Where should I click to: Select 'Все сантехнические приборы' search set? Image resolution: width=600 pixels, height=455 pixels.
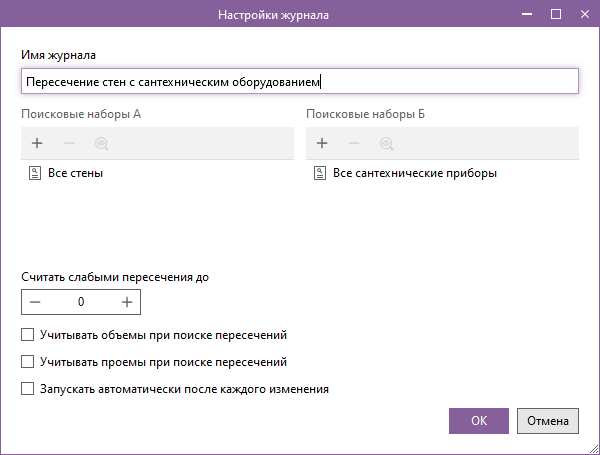click(414, 173)
